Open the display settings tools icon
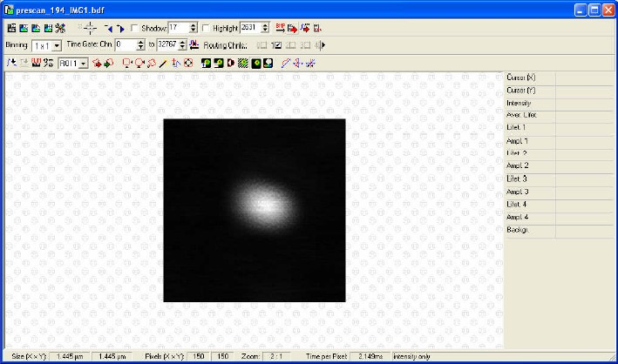Screen dimensions: 618x364 [x=60, y=29]
